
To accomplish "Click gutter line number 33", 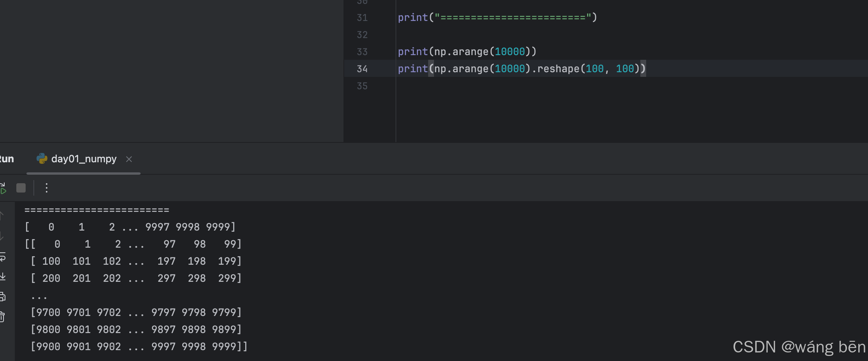I will 362,52.
